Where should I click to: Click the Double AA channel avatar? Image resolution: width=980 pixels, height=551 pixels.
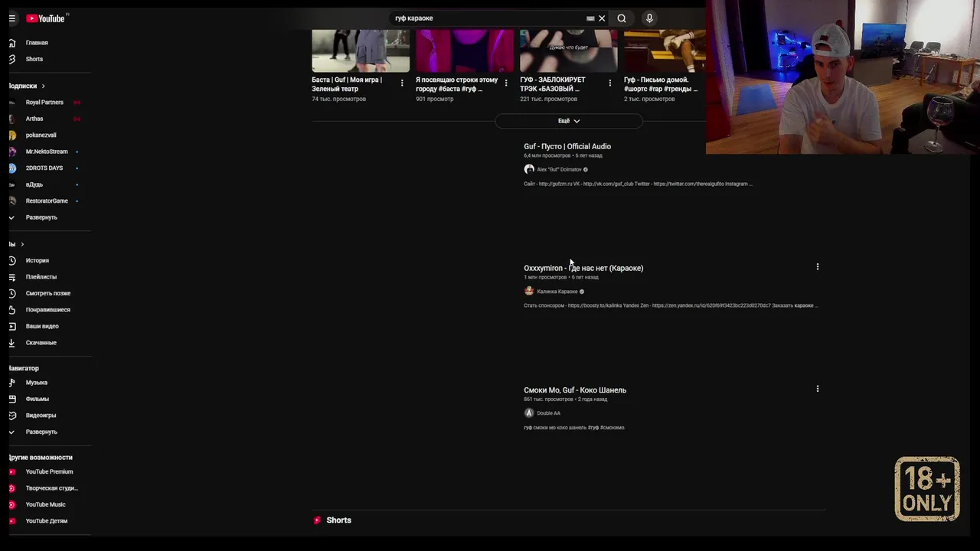(529, 413)
